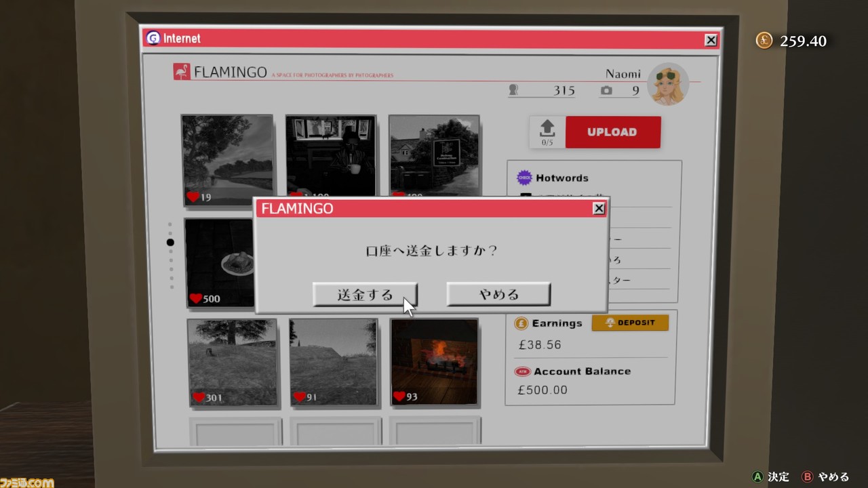Click the camera icon next to 9
The image size is (868, 488).
tap(606, 90)
